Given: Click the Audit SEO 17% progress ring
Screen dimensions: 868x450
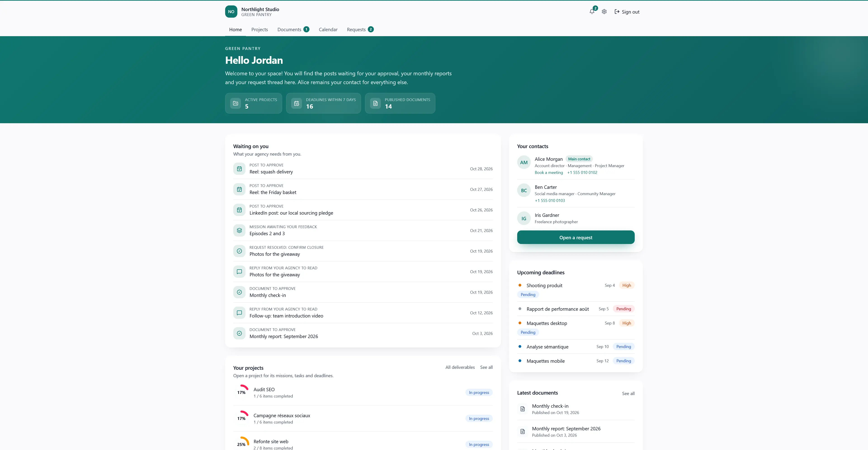Looking at the screenshot, I should [x=242, y=392].
